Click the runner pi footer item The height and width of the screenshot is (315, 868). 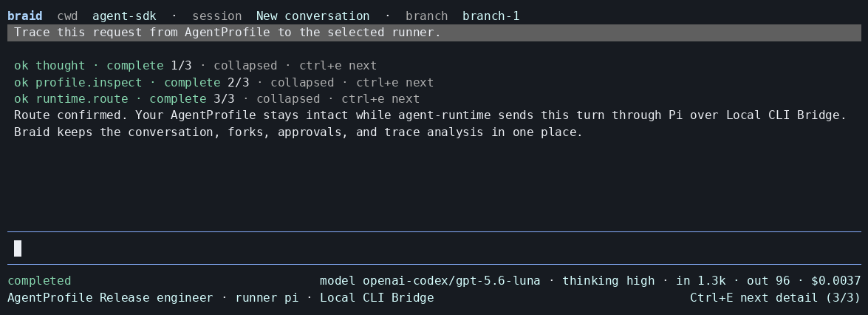[267, 298]
